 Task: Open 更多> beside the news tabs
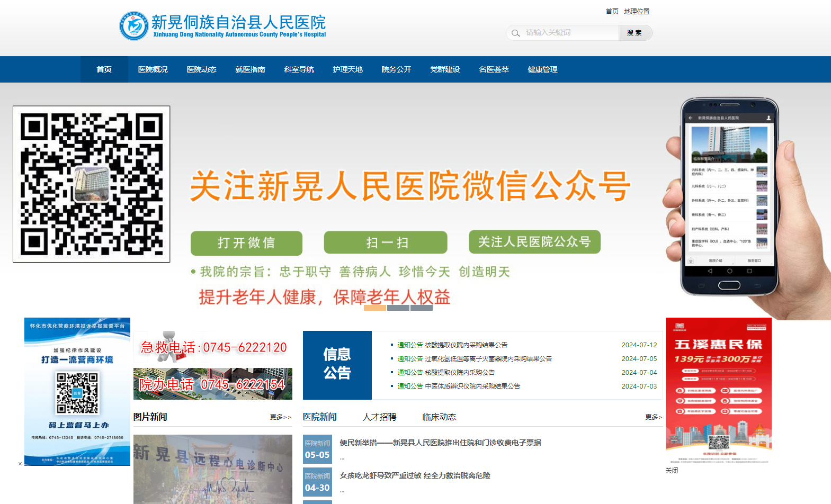(x=654, y=417)
